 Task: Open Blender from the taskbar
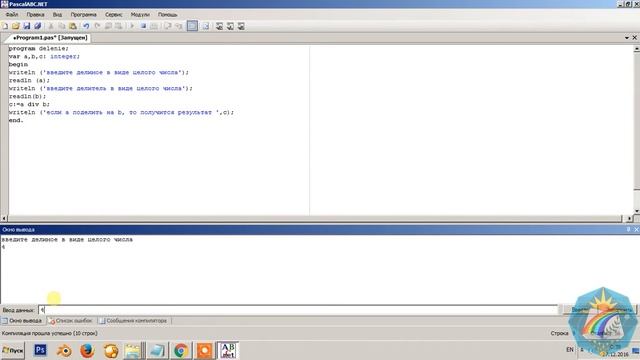64,351
